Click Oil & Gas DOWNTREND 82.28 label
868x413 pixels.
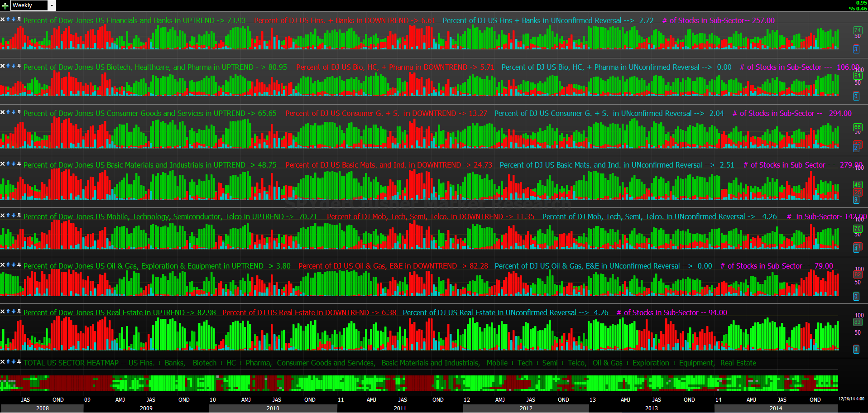point(393,266)
